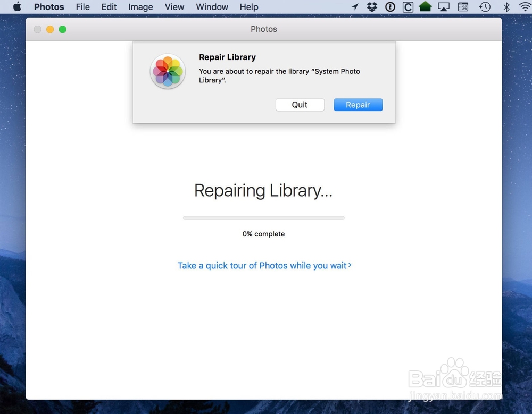Open the Bluetooth menu
The width and height of the screenshot is (532, 414).
pos(506,7)
